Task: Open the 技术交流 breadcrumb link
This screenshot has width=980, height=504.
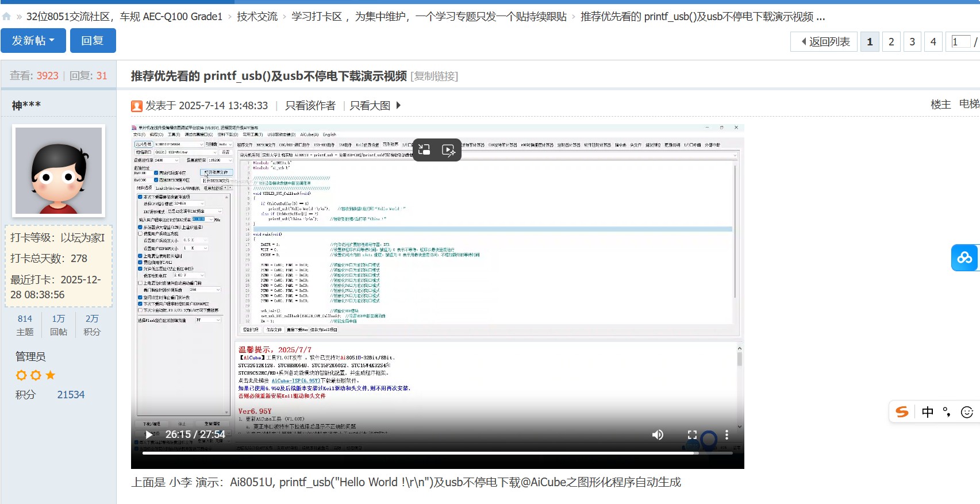Action: pyautogui.click(x=257, y=17)
